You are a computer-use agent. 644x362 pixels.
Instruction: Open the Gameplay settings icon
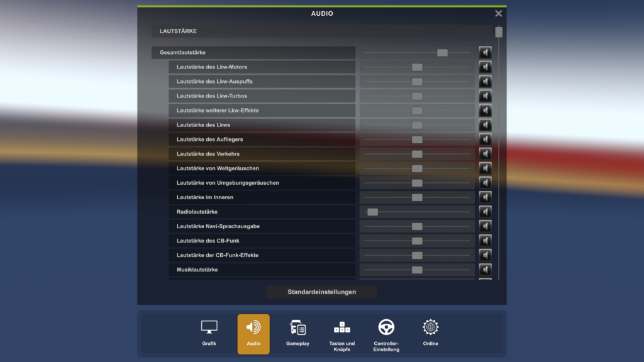tap(297, 333)
